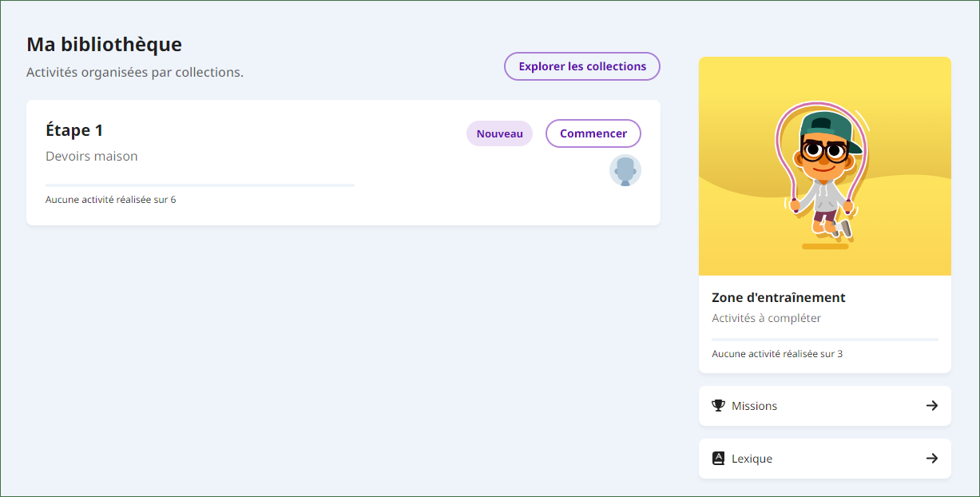Click the Nouveau badge on Étape 1
The image size is (980, 497).
pos(499,133)
